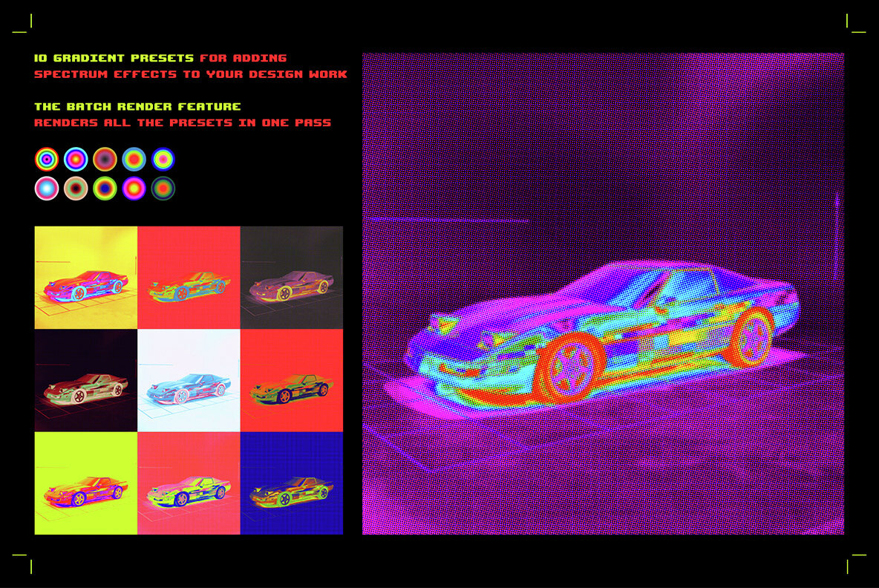Select the magenta gradient with yellow center
This screenshot has width=879, height=588.
point(134,188)
